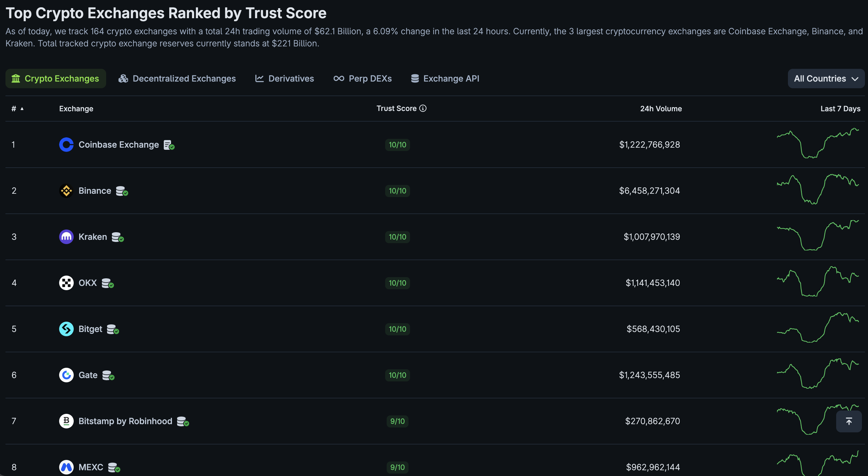
Task: Go to the Exchange API tab
Action: point(445,79)
